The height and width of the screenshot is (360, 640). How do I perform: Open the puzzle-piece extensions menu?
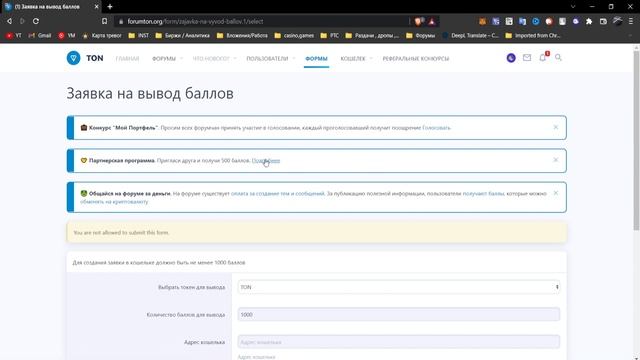pyautogui.click(x=589, y=21)
